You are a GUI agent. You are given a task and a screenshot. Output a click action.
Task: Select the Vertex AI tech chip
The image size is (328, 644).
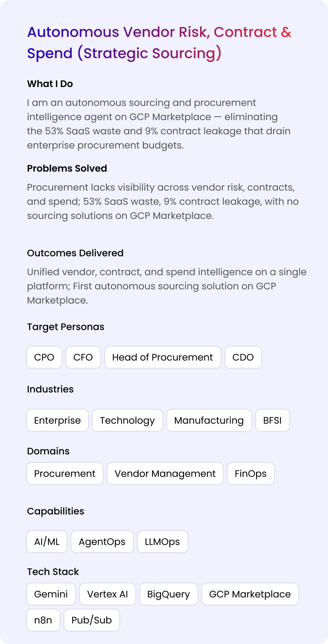coord(107,594)
